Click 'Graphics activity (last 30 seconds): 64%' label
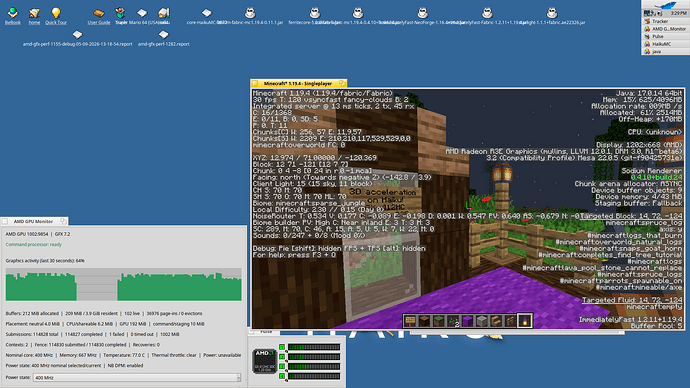 click(x=45, y=260)
